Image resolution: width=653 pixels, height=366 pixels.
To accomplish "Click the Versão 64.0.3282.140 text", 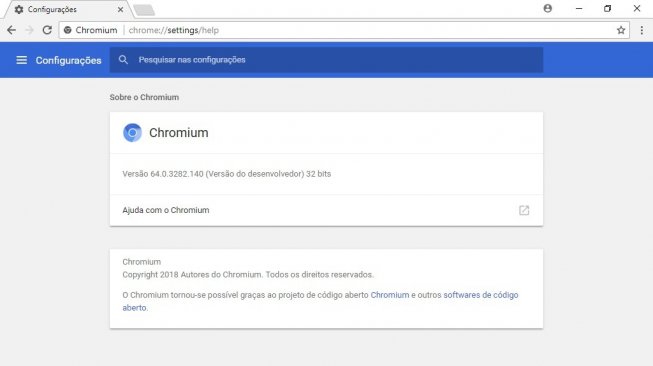I will click(227, 174).
